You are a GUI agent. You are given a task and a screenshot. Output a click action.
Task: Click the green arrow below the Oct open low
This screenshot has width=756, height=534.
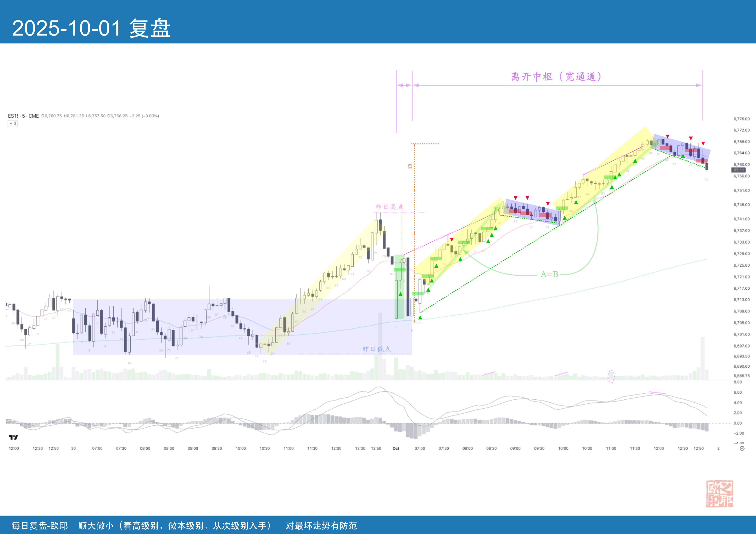pyautogui.click(x=420, y=318)
